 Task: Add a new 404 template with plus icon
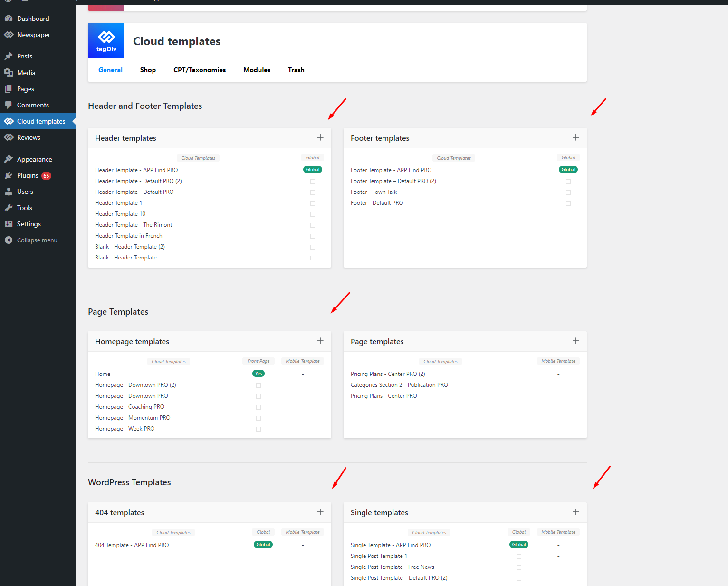coord(320,512)
